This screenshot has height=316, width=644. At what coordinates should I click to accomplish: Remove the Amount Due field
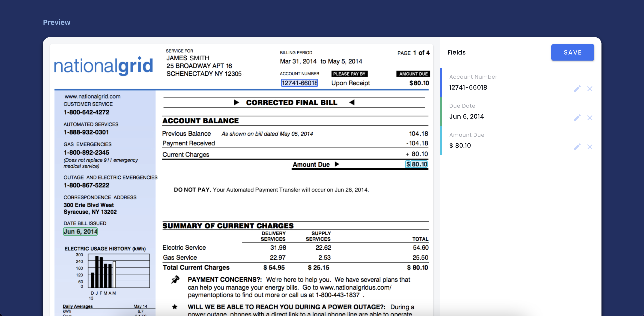pyautogui.click(x=590, y=147)
